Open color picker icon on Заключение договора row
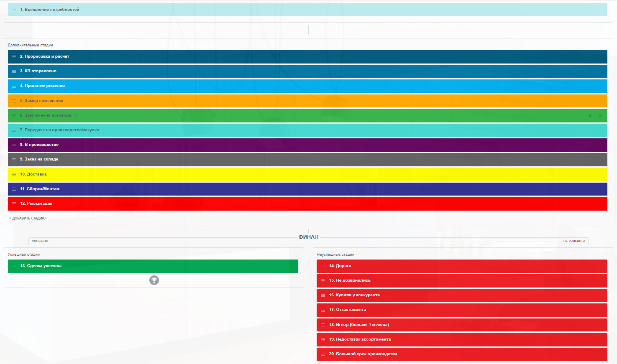This screenshot has width=617, height=364. [x=590, y=116]
